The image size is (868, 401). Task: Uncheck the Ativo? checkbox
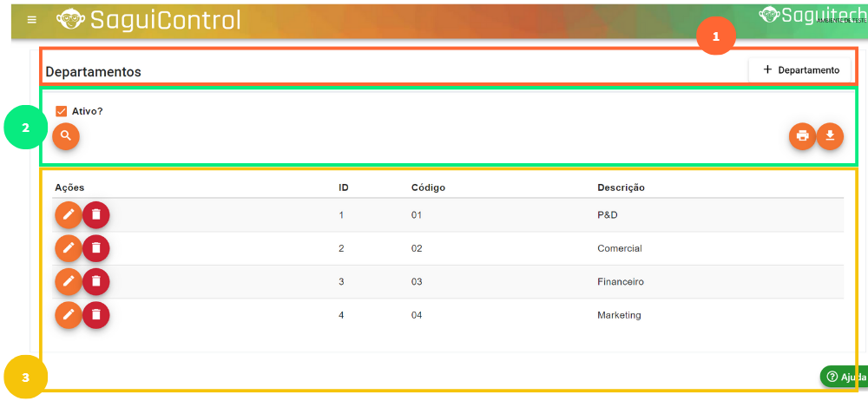[62, 111]
